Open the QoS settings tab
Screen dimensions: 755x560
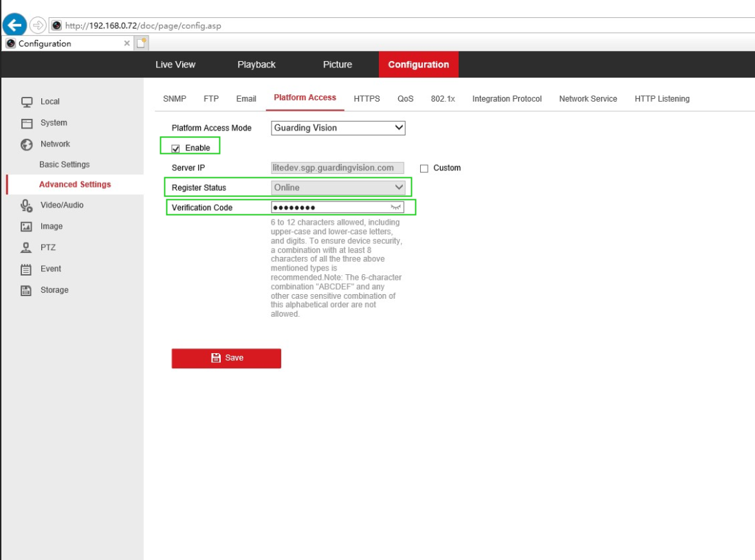pos(406,99)
